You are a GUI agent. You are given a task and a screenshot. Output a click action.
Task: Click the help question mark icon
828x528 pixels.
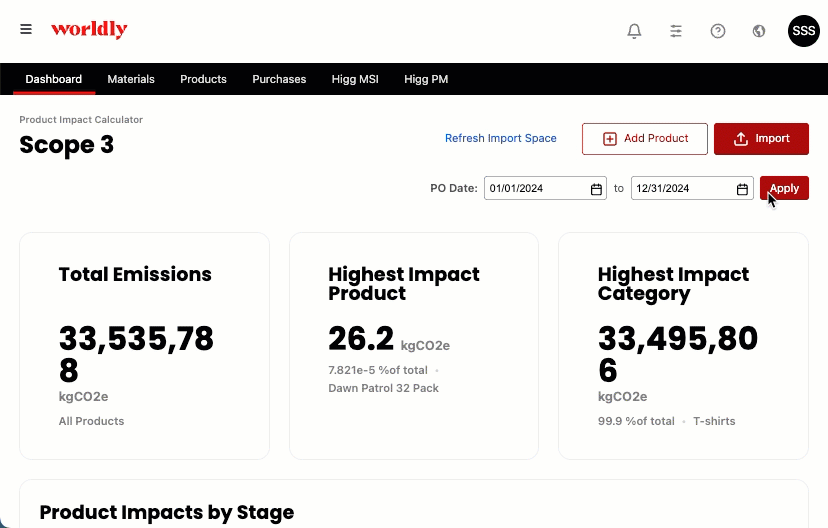pyautogui.click(x=718, y=31)
